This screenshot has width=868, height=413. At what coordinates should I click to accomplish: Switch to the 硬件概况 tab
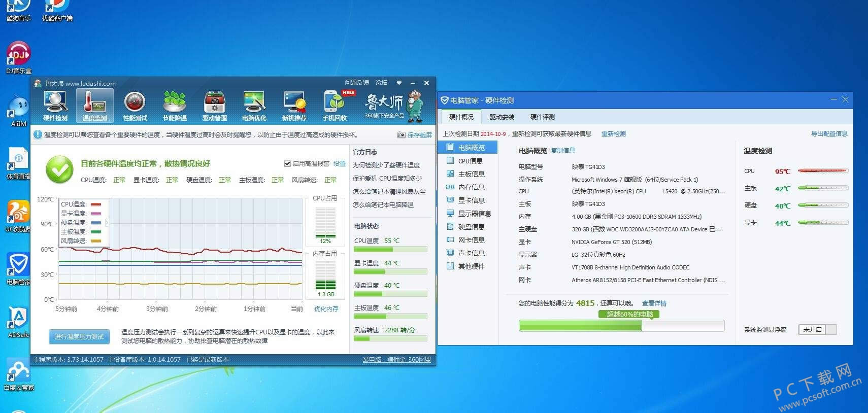coord(461,117)
